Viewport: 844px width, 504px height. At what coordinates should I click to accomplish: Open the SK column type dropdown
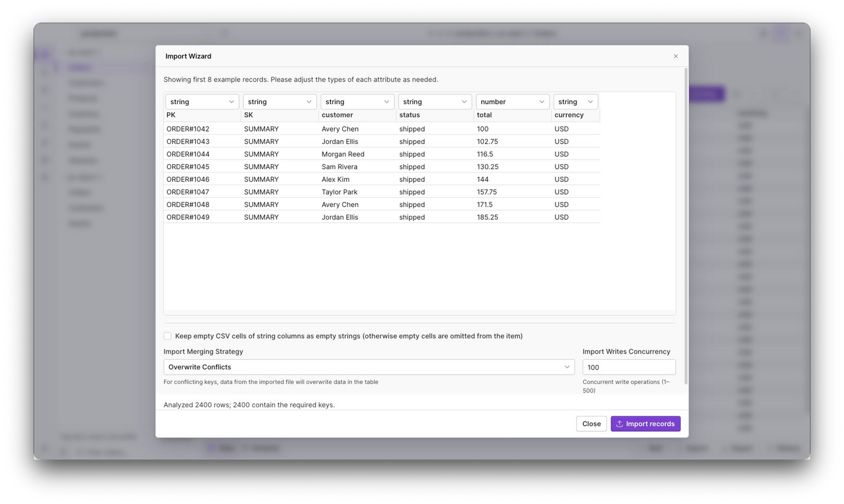[279, 102]
